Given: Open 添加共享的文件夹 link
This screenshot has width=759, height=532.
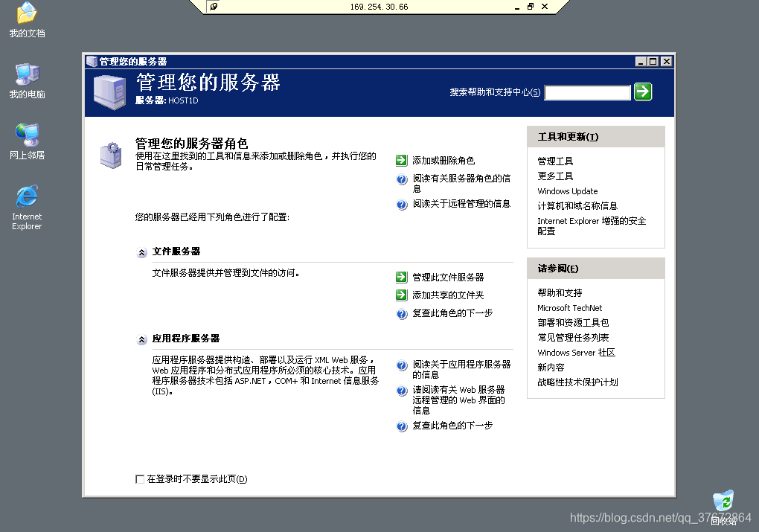Looking at the screenshot, I should (448, 295).
